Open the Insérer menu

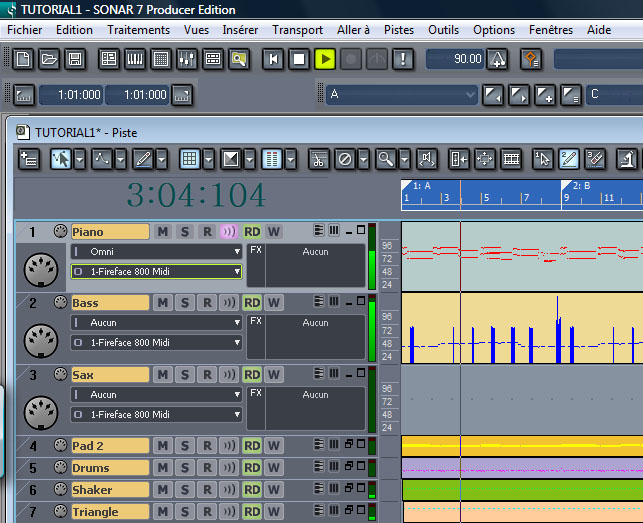tap(240, 30)
